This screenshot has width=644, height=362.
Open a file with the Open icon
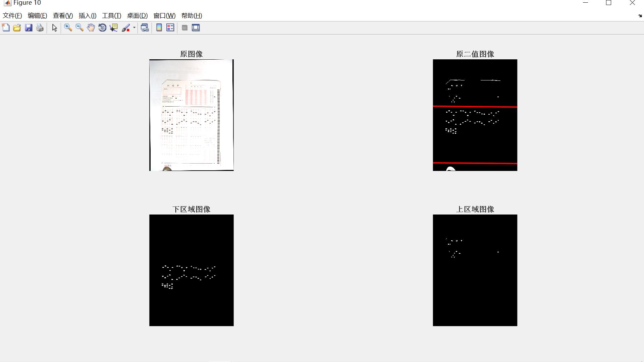pos(17,28)
